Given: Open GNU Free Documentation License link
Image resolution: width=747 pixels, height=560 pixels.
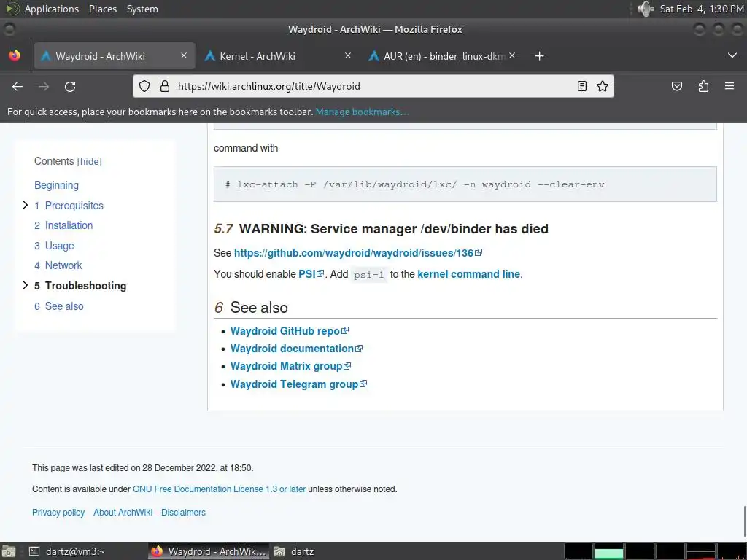Looking at the screenshot, I should click(x=219, y=489).
